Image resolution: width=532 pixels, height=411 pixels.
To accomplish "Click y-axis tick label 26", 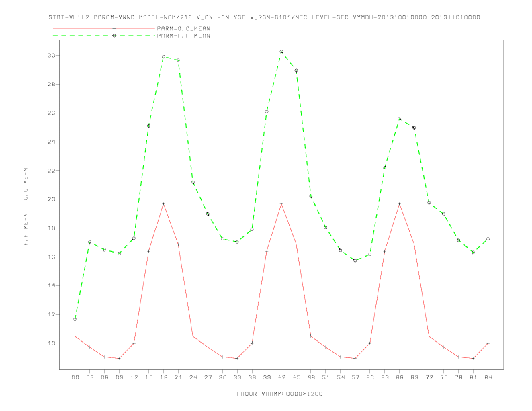I will tap(52, 113).
